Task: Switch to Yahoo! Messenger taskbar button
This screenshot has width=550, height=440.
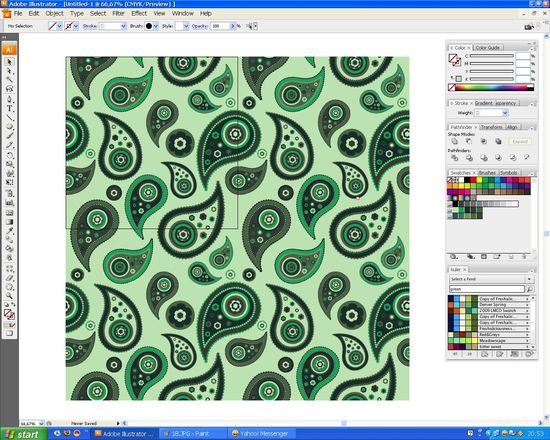Action: click(x=263, y=434)
